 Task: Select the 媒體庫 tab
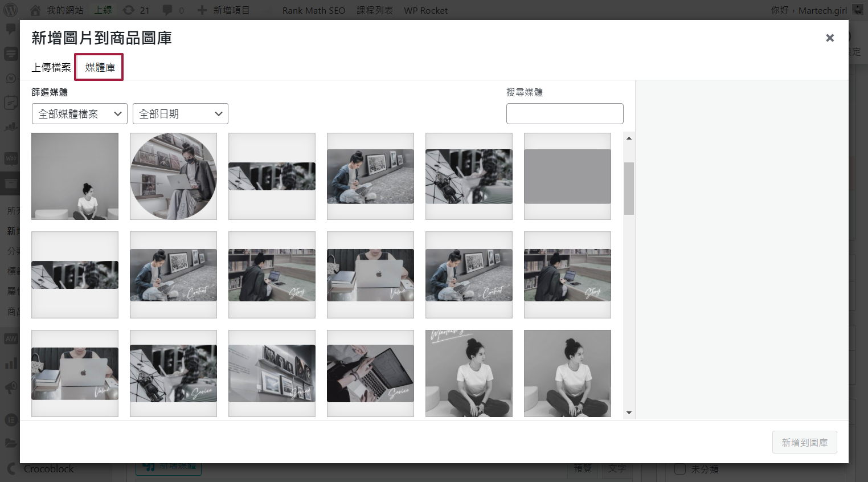coord(100,67)
